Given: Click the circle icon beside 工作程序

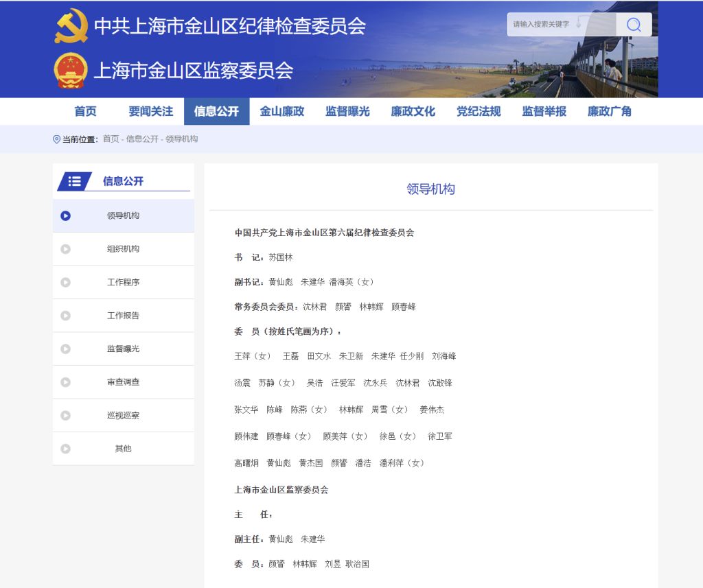Looking at the screenshot, I should (x=66, y=282).
